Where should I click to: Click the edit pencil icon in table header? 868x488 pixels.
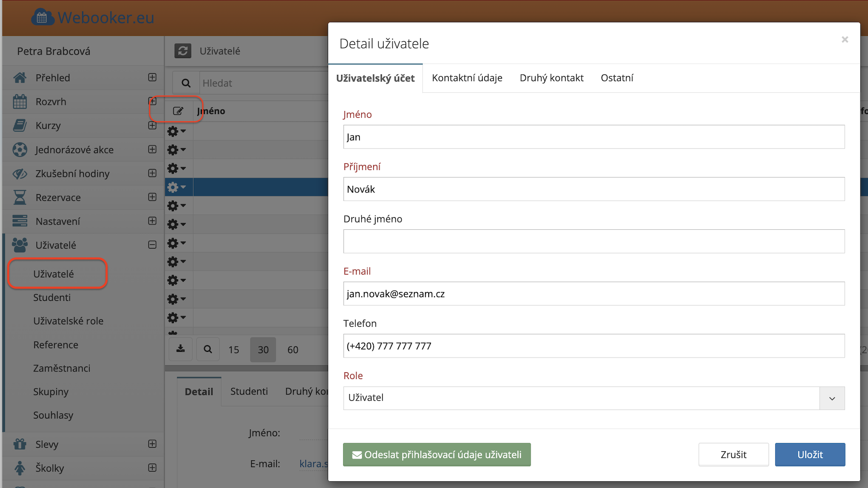[x=178, y=111]
